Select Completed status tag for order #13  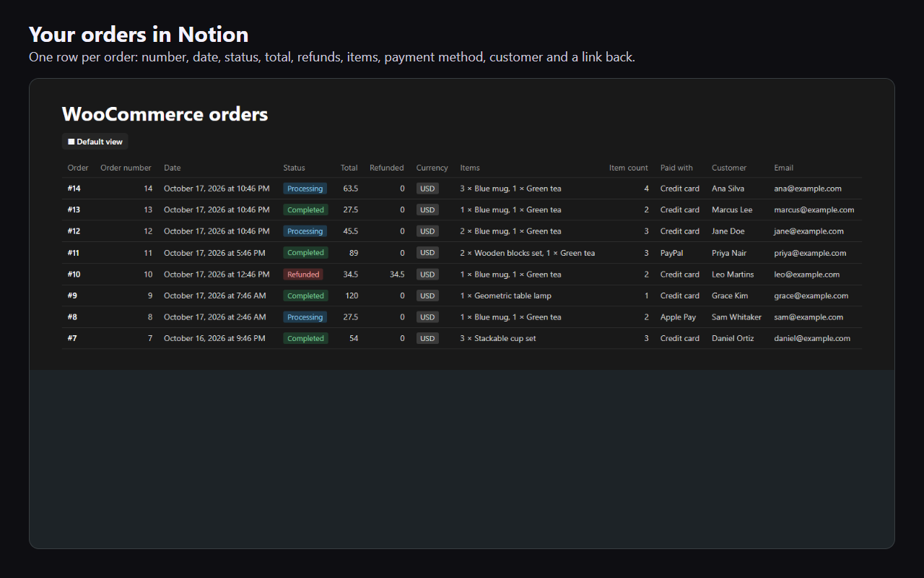point(305,210)
